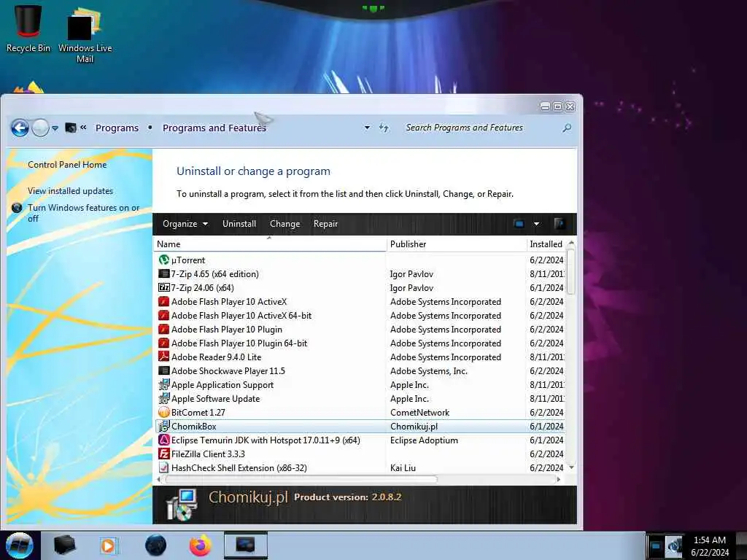Image resolution: width=747 pixels, height=560 pixels.
Task: Click publisher CometNetwork
Action: point(419,413)
